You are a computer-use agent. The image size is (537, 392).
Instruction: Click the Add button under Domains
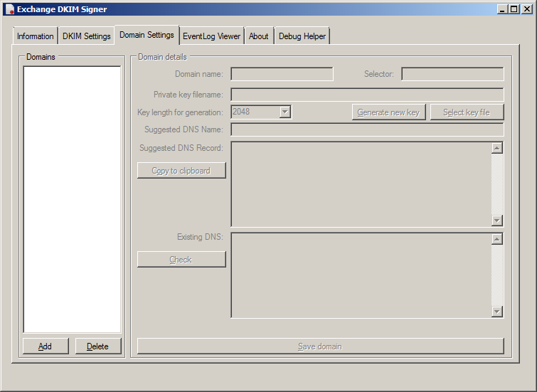[x=46, y=346]
